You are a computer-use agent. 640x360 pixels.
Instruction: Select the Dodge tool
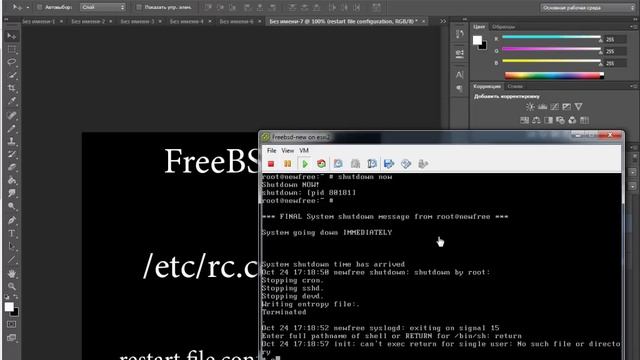11,206
